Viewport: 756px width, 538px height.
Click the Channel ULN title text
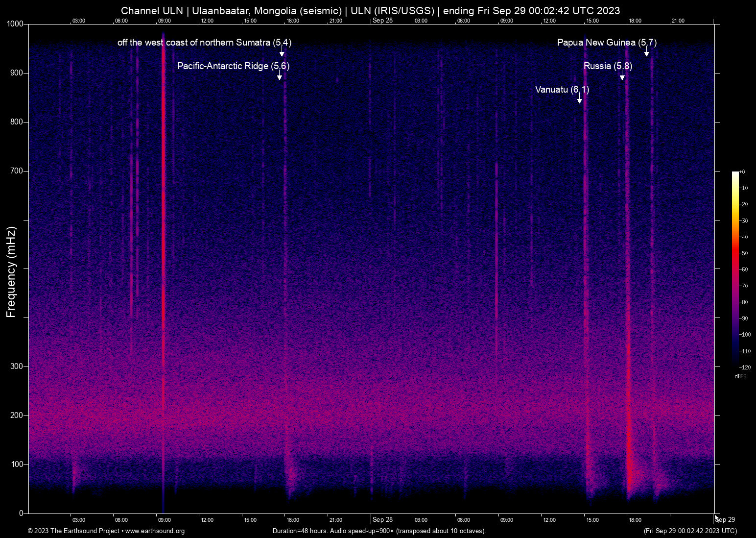pos(152,10)
